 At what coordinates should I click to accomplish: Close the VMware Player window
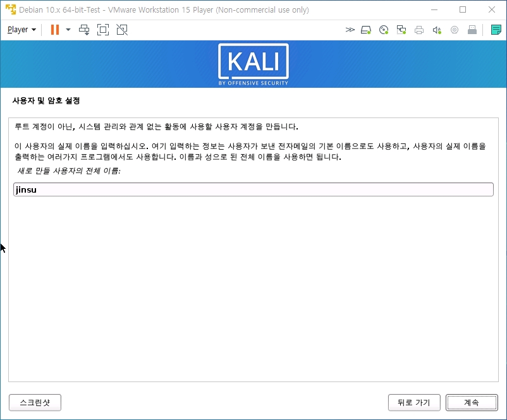coord(491,9)
